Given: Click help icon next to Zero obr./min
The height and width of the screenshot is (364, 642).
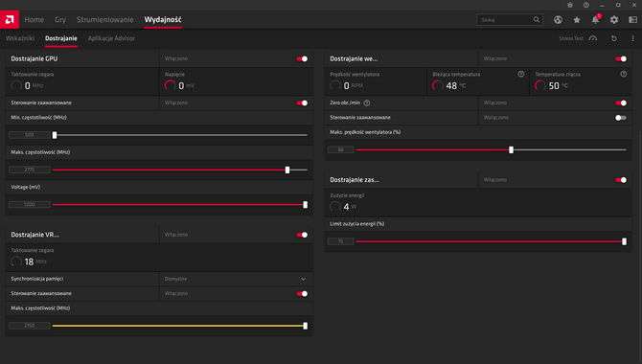Looking at the screenshot, I should pos(367,102).
